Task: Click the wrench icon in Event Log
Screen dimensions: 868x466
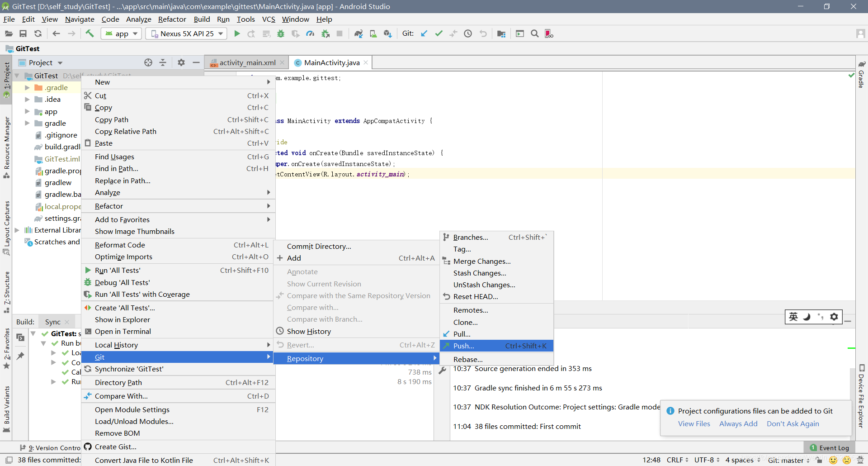Action: tap(443, 370)
